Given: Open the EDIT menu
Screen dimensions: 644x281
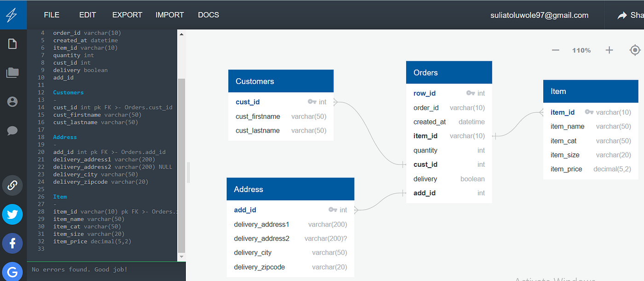Looking at the screenshot, I should (87, 15).
